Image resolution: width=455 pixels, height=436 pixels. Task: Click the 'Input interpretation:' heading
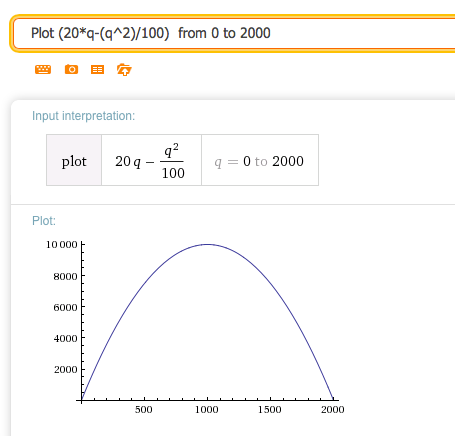[83, 116]
